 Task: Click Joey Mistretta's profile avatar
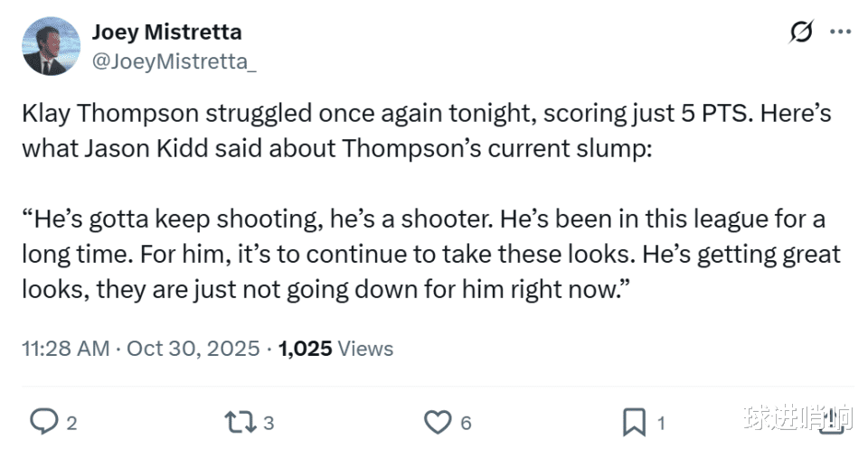tap(45, 49)
